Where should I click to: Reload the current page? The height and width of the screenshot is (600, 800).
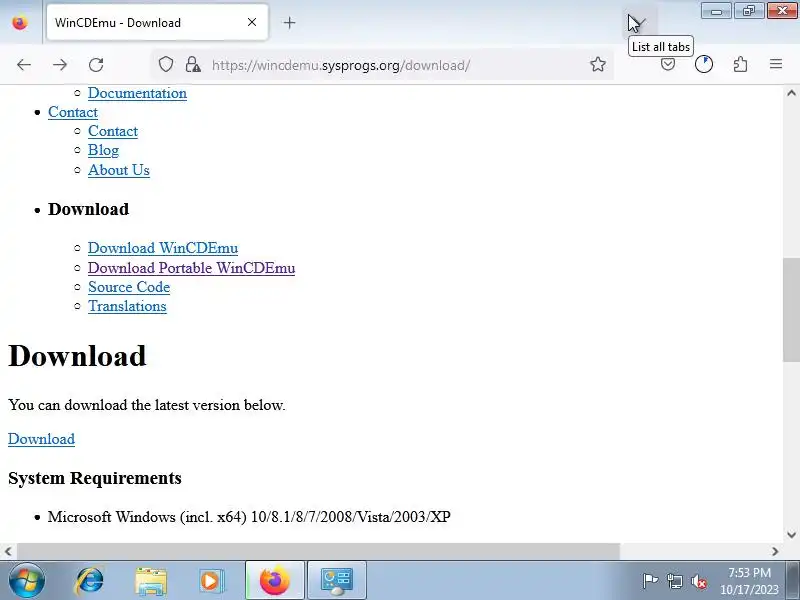96,65
